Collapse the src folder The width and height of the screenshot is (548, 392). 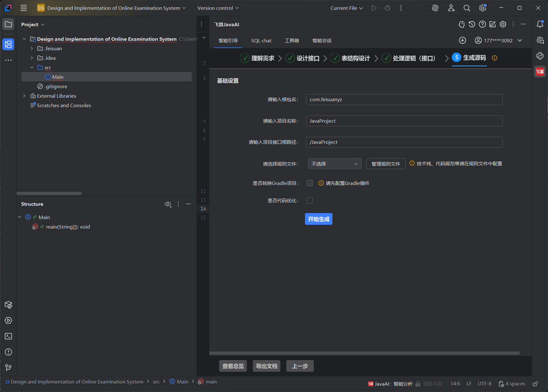point(32,67)
